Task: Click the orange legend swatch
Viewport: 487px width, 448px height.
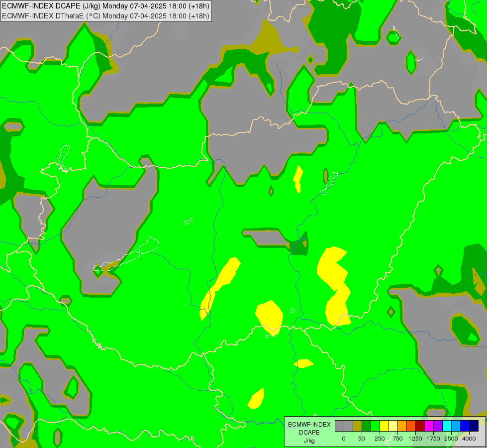Action: click(402, 426)
